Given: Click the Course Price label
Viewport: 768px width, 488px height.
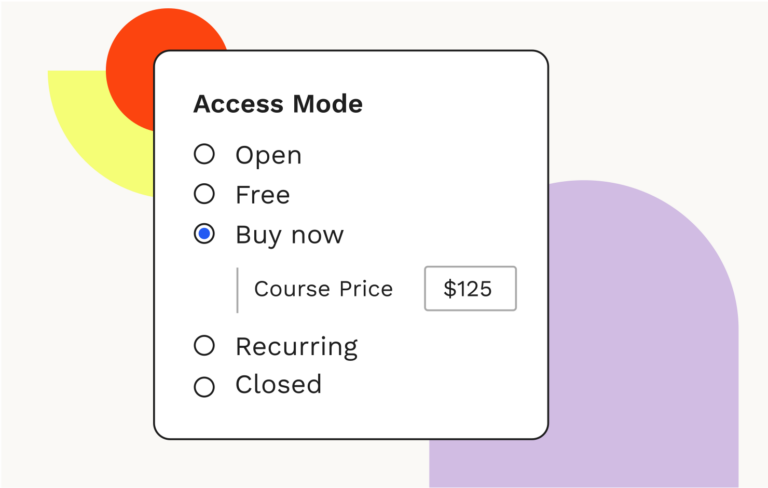Looking at the screenshot, I should click(323, 289).
